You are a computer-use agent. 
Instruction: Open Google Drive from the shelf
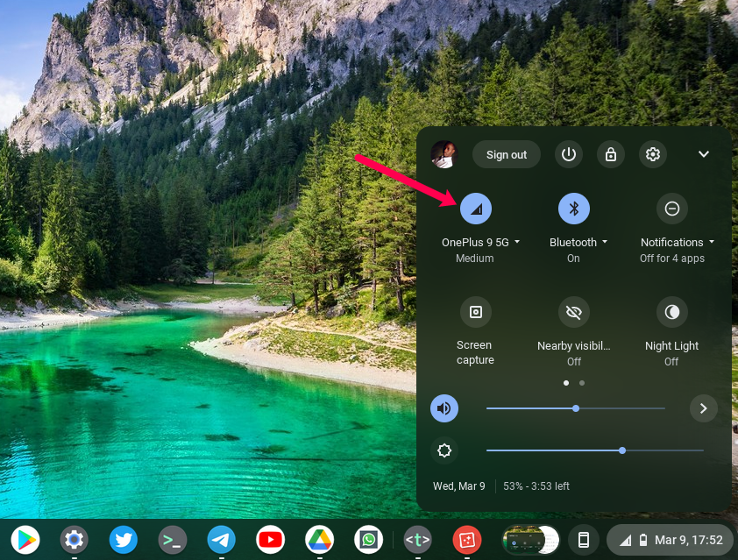tap(319, 540)
